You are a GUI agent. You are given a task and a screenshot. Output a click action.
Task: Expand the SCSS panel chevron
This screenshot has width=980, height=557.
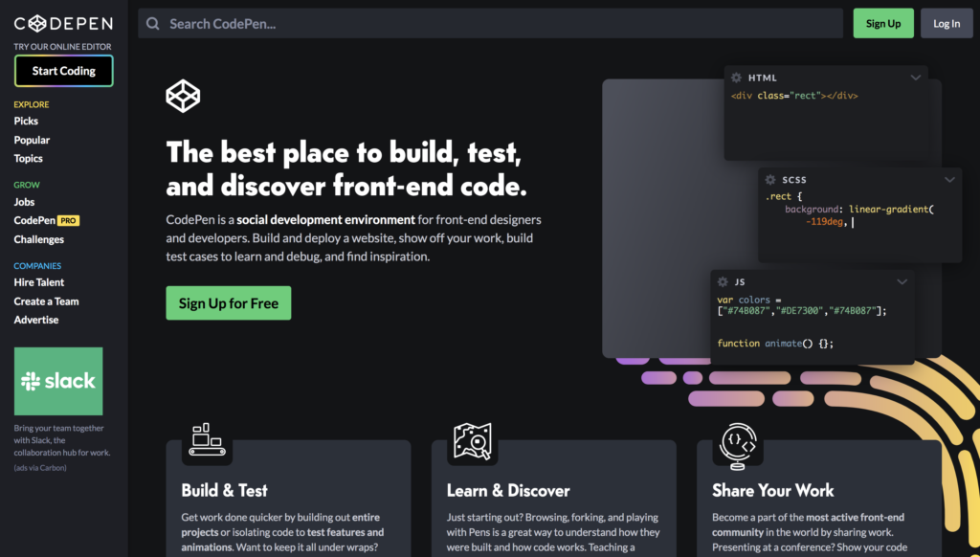(949, 179)
